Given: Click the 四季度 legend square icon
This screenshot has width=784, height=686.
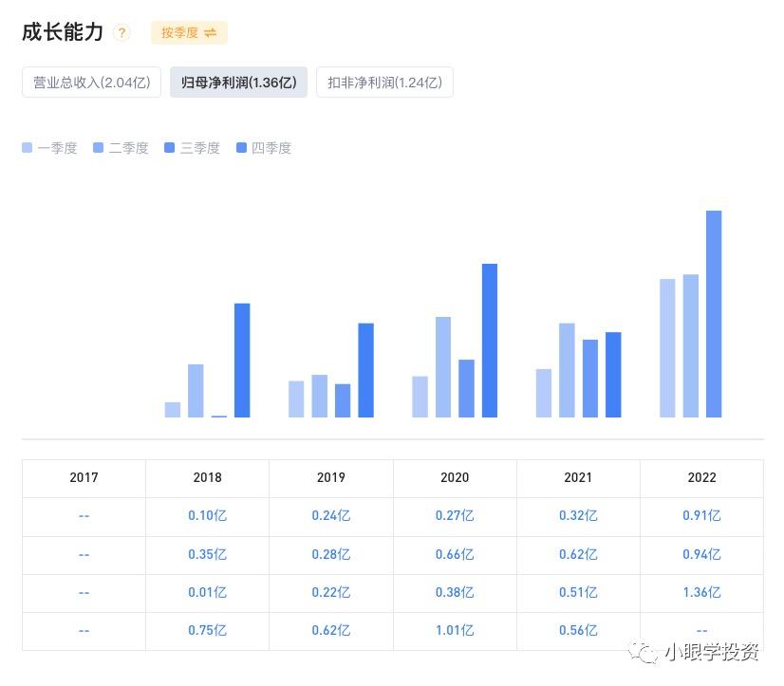Looking at the screenshot, I should (x=240, y=147).
